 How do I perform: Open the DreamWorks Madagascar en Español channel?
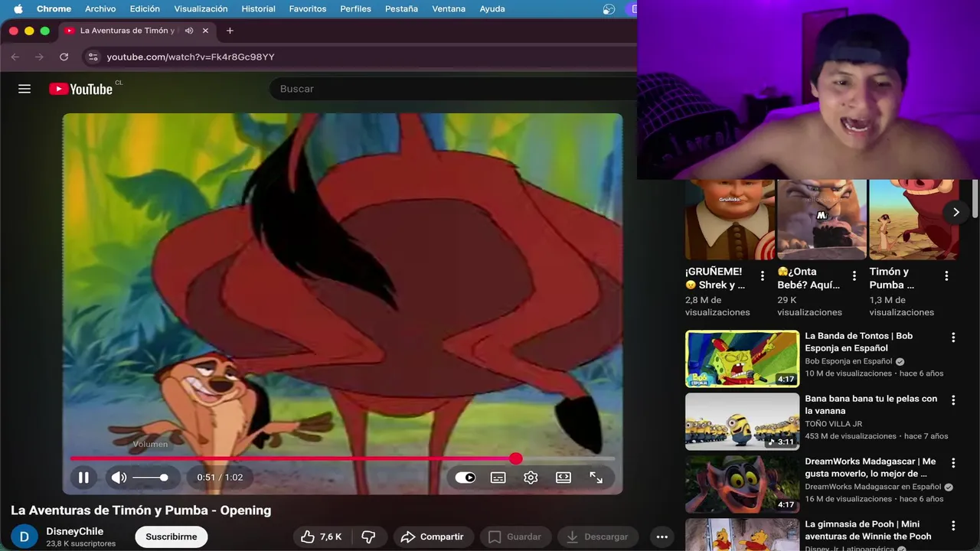(873, 487)
